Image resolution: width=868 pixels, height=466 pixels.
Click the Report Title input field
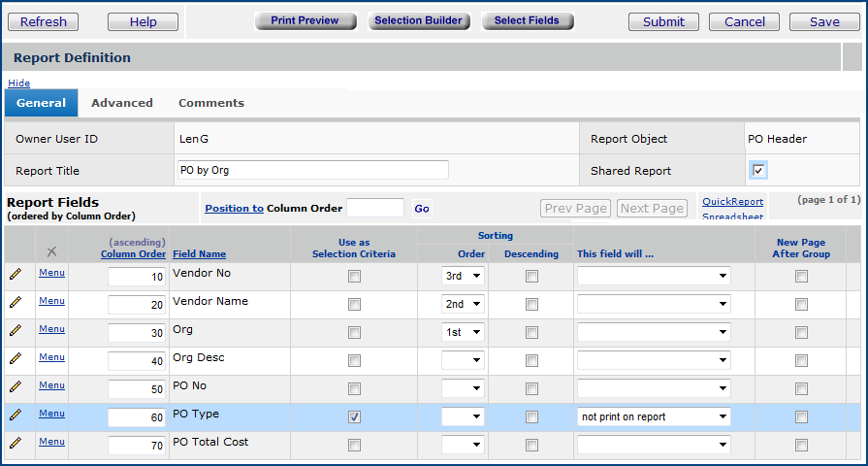312,170
